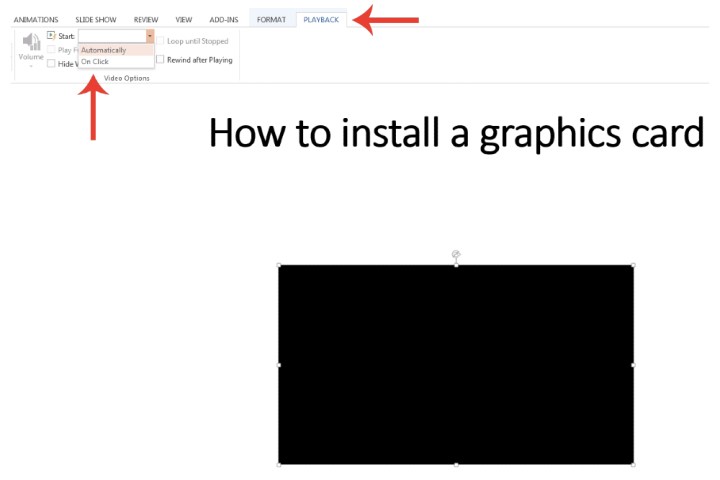Open the Format tab
The image size is (720, 480).
271,20
